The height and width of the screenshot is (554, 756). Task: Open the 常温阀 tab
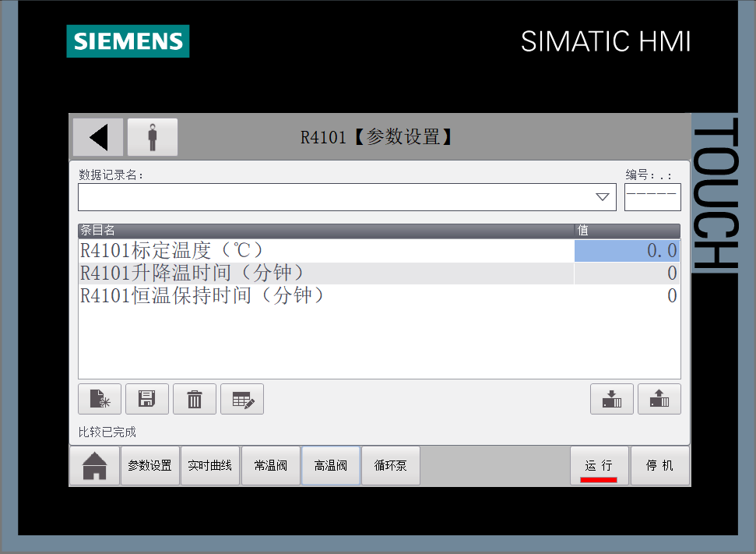(x=270, y=466)
